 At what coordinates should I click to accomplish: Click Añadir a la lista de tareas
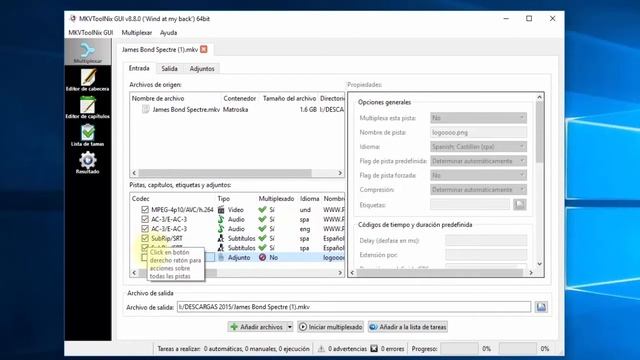408,327
